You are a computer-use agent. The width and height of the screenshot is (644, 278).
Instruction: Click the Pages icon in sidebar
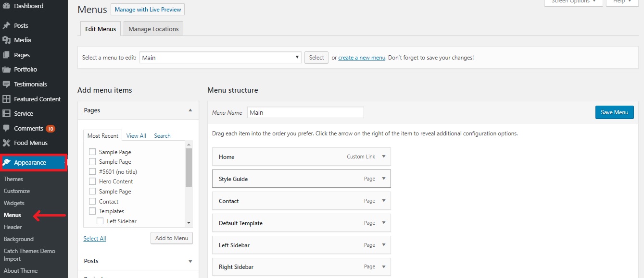pyautogui.click(x=6, y=55)
